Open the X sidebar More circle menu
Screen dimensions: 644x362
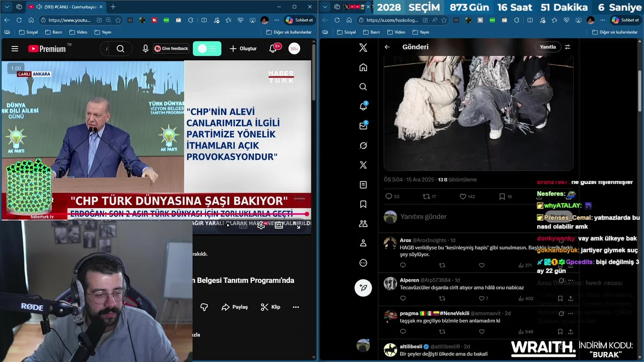[x=363, y=263]
